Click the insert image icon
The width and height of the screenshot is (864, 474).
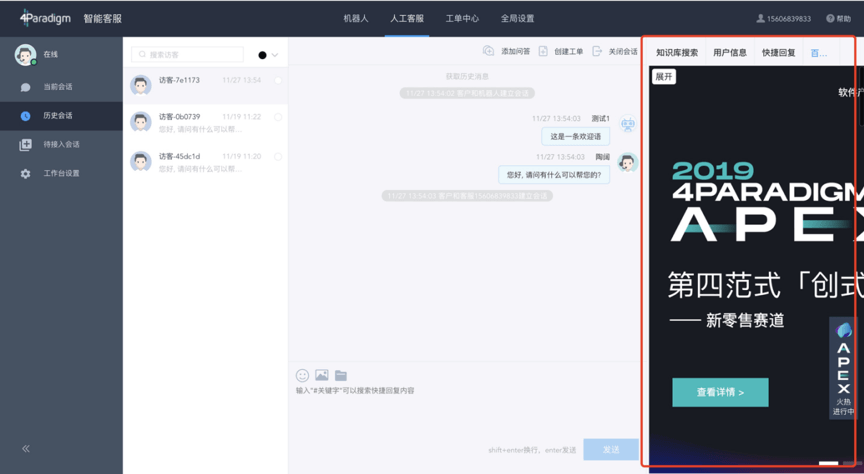point(322,375)
